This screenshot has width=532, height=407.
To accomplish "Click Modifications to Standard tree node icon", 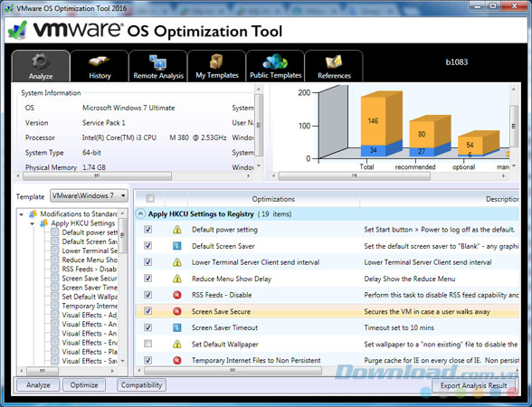I will 33,214.
